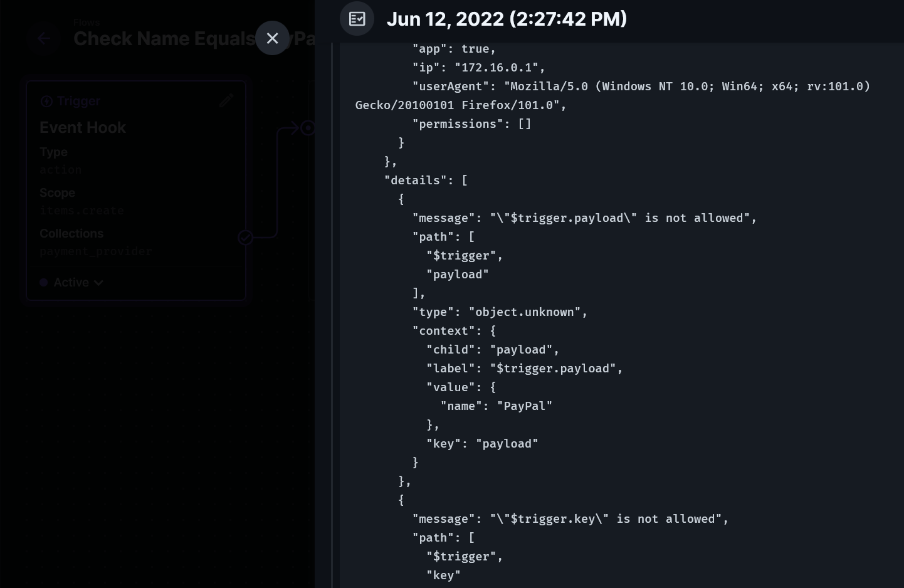904x588 pixels.
Task: Select the Event Hook trigger lightning icon
Action: click(x=46, y=101)
